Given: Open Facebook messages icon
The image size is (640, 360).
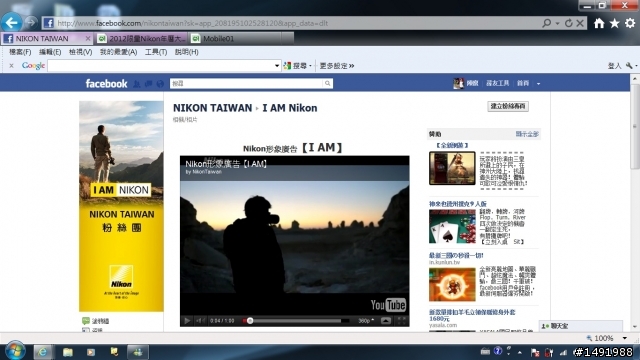Looking at the screenshot, I should pyautogui.click(x=149, y=84).
